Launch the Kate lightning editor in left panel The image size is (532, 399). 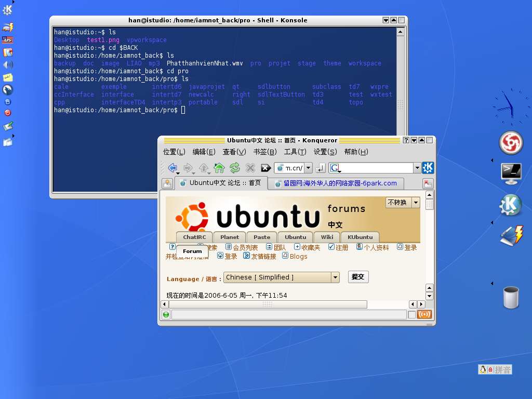click(x=7, y=28)
